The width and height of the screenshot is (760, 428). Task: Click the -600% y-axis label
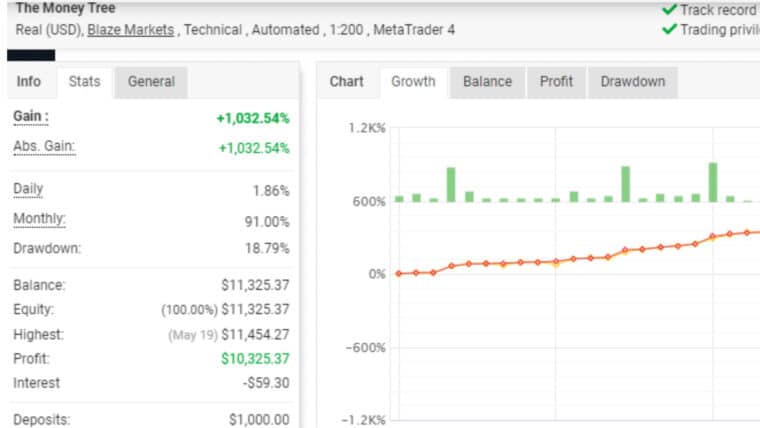coord(365,348)
